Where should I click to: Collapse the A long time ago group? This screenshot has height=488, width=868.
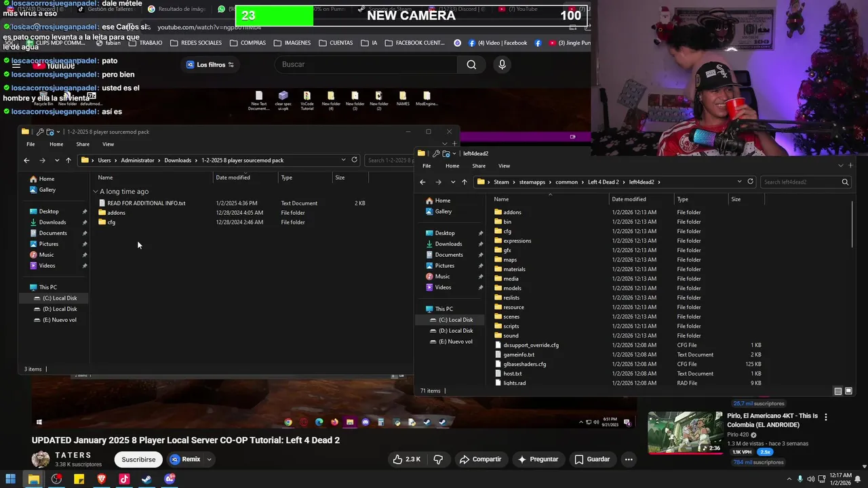(x=96, y=192)
